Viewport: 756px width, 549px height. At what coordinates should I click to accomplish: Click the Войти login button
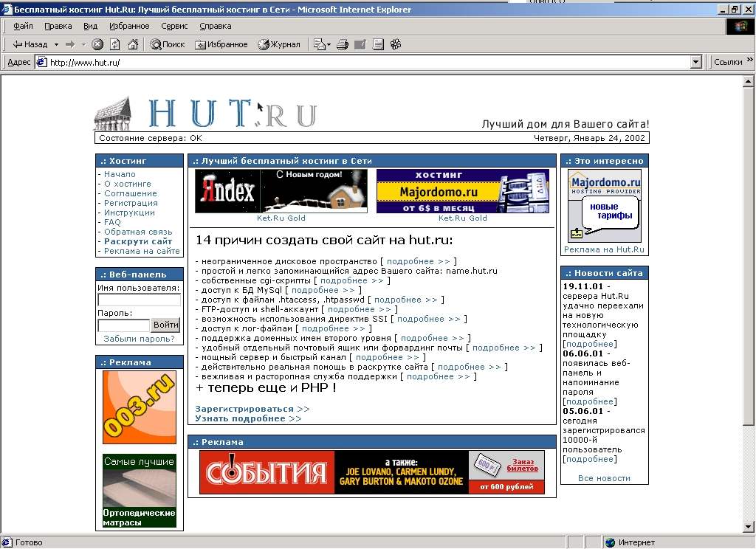165,325
